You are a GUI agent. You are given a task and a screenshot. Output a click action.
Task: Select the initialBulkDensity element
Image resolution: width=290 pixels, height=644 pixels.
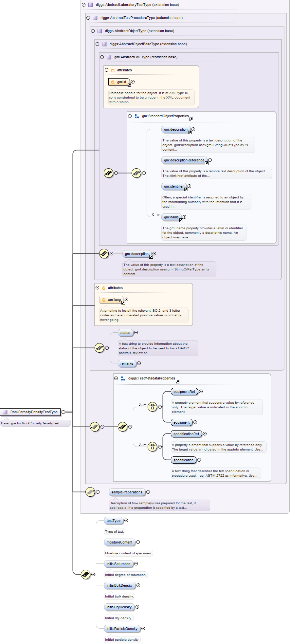pyautogui.click(x=119, y=585)
